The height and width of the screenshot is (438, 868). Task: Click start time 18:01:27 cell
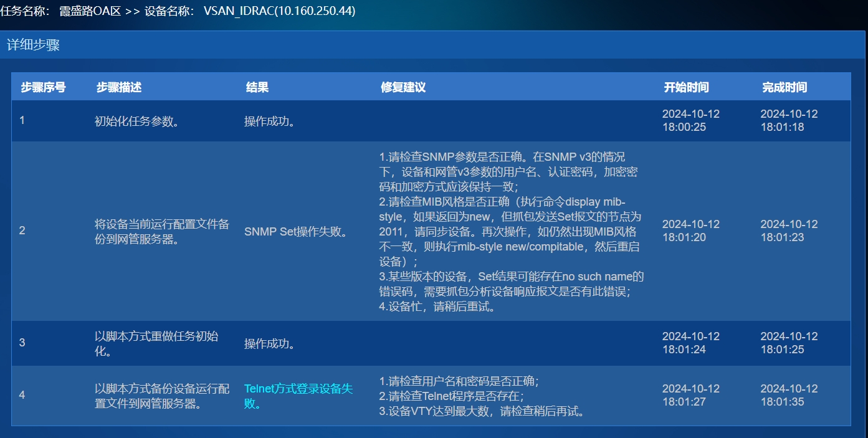[690, 395]
